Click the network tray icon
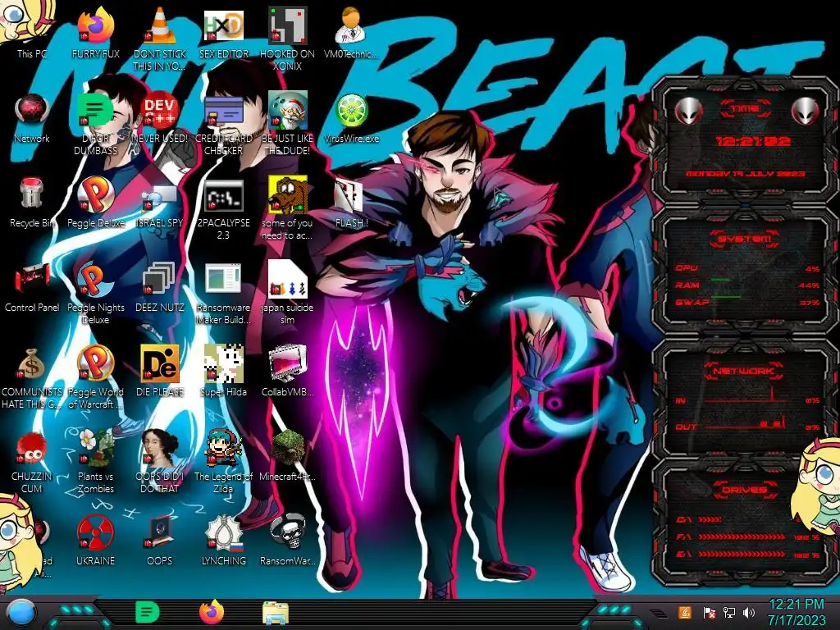This screenshot has height=630, width=840. point(729,612)
